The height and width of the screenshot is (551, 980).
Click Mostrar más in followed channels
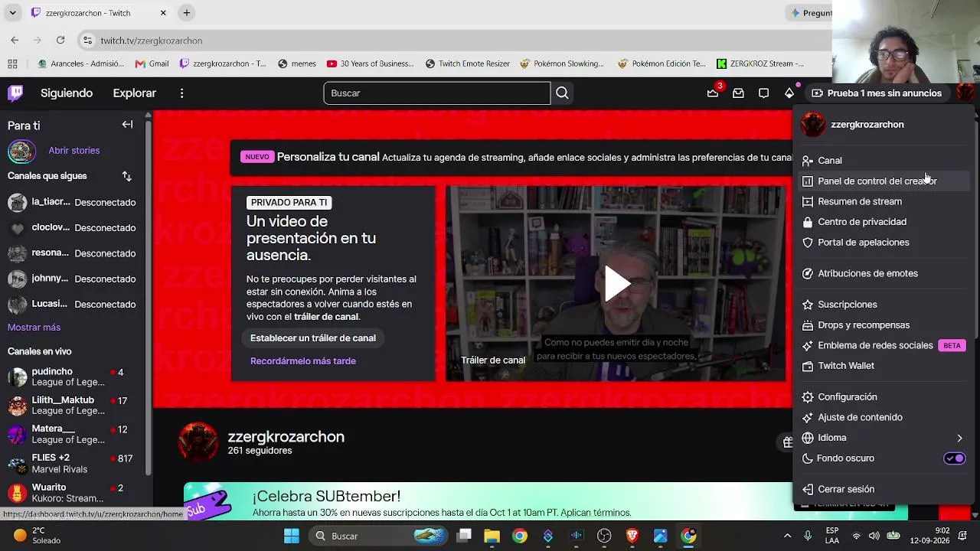tap(34, 328)
